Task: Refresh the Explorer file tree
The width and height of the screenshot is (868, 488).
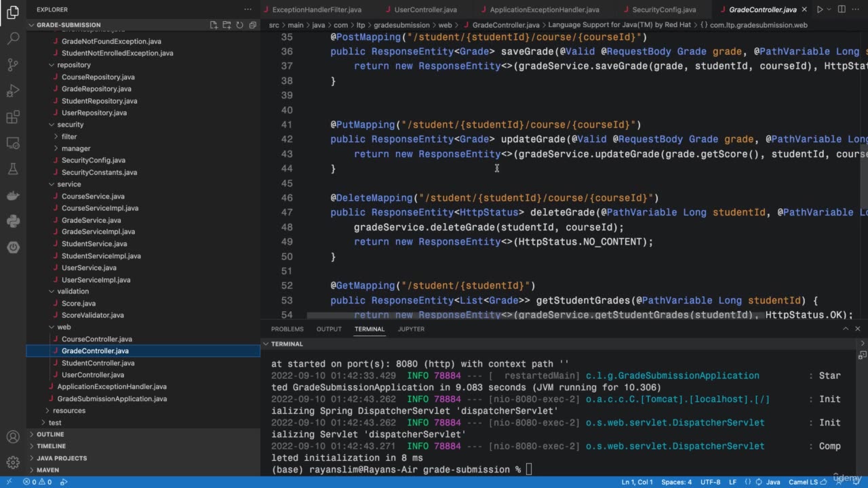Action: [239, 25]
